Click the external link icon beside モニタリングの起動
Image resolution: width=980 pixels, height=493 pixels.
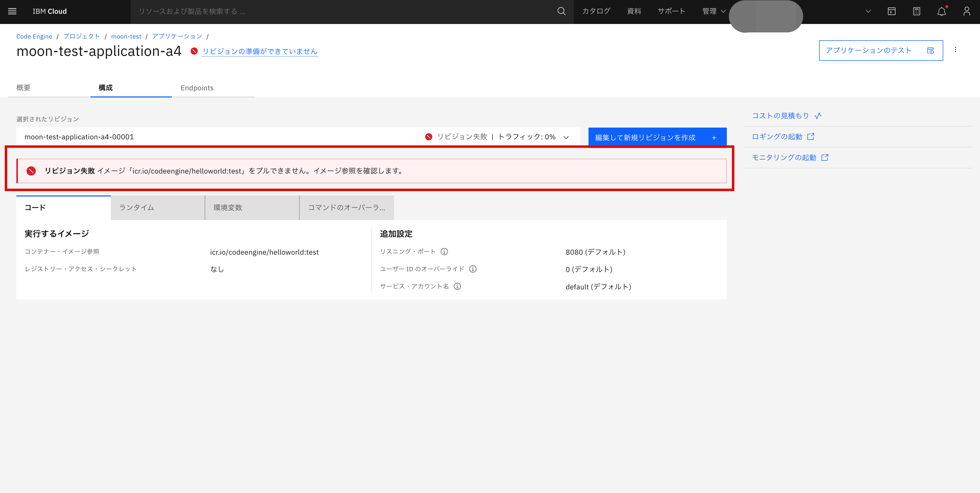pyautogui.click(x=825, y=157)
